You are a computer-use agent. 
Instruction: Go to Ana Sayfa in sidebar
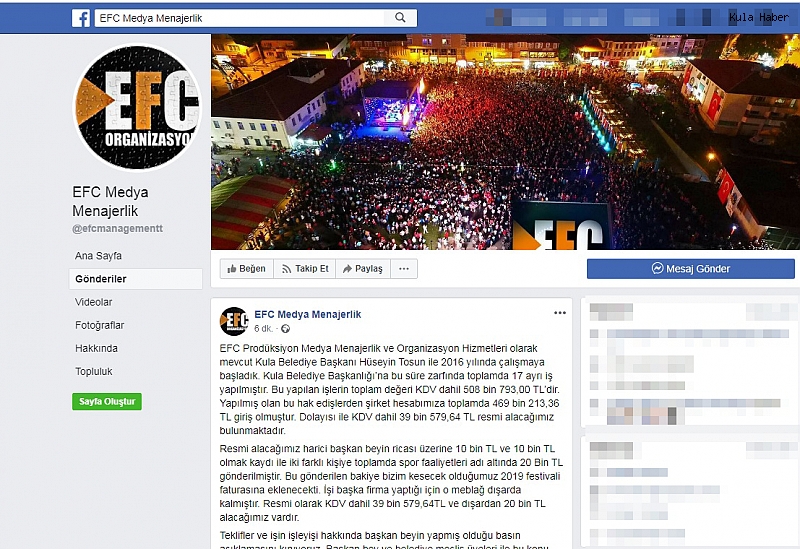[x=98, y=256]
